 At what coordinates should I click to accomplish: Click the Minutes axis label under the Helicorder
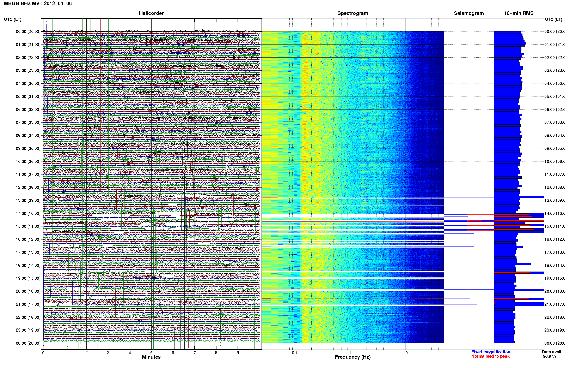(151, 357)
